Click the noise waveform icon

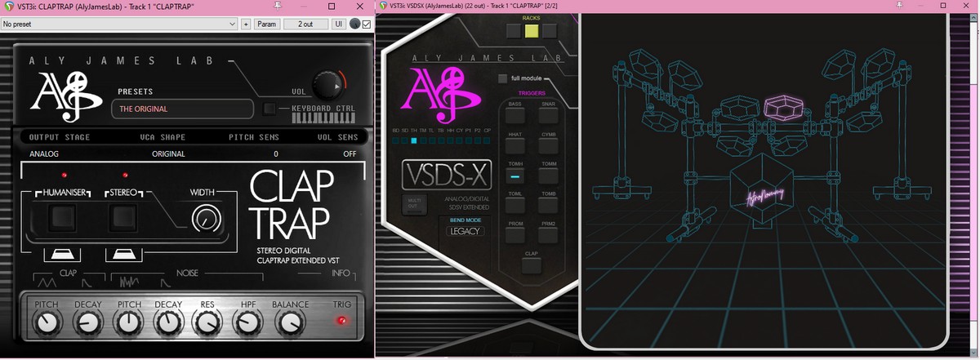click(x=131, y=282)
